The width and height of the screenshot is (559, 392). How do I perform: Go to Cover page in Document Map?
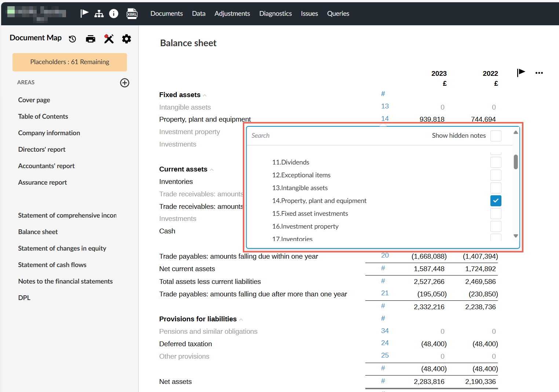click(34, 100)
